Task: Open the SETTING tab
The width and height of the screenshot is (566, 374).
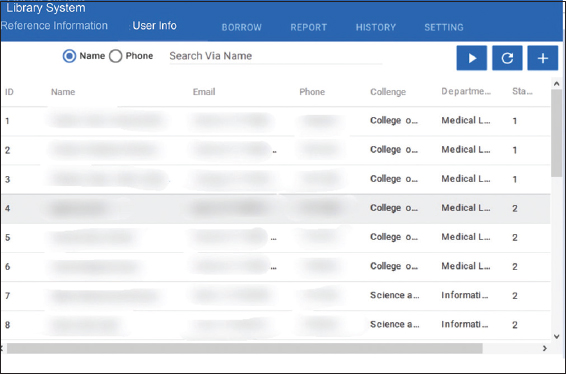Action: tap(444, 27)
